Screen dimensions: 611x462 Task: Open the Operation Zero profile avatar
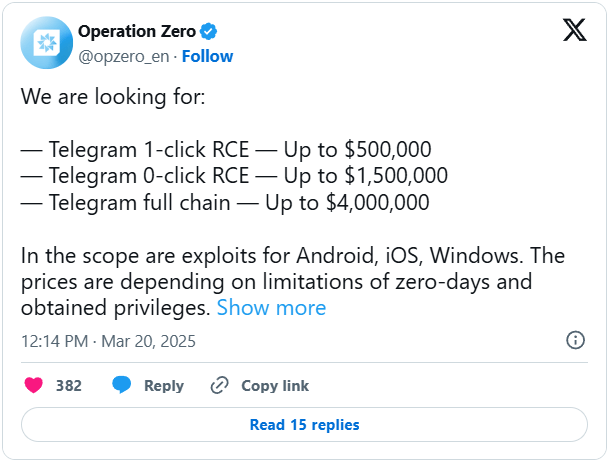coord(46,42)
